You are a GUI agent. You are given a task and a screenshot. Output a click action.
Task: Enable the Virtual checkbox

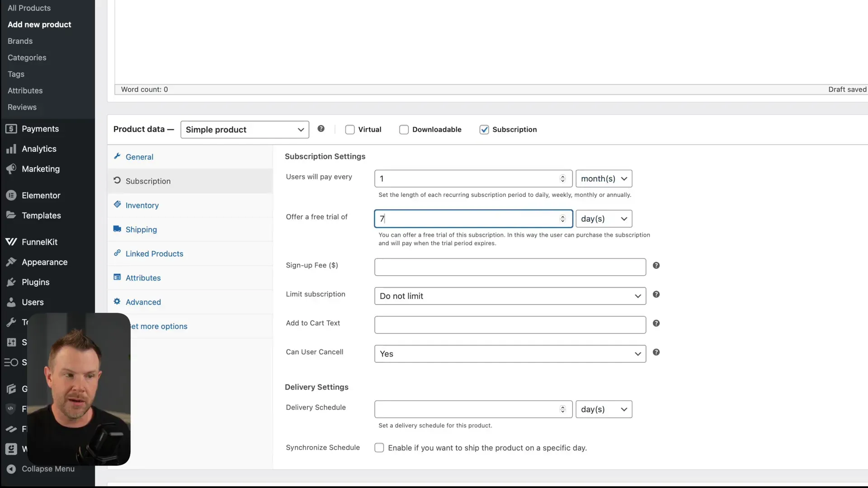pos(350,130)
